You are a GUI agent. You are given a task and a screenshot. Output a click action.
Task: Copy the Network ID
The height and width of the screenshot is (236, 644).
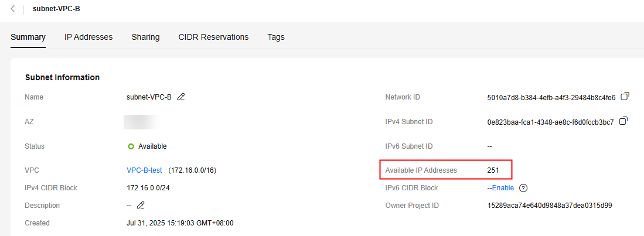pyautogui.click(x=625, y=96)
